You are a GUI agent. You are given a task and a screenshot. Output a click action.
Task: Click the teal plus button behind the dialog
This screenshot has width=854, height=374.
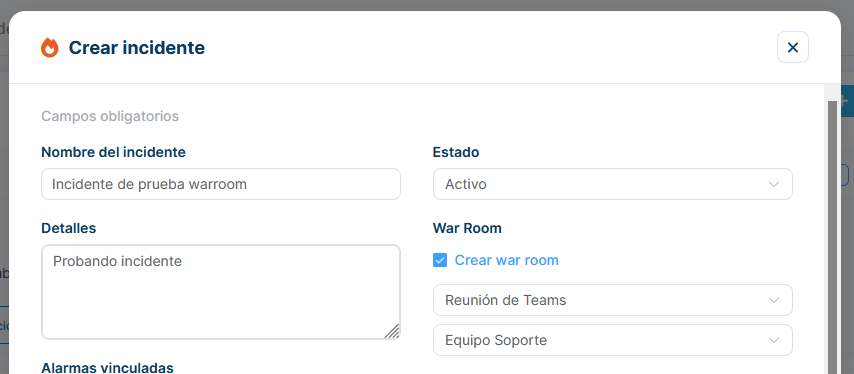(846, 101)
